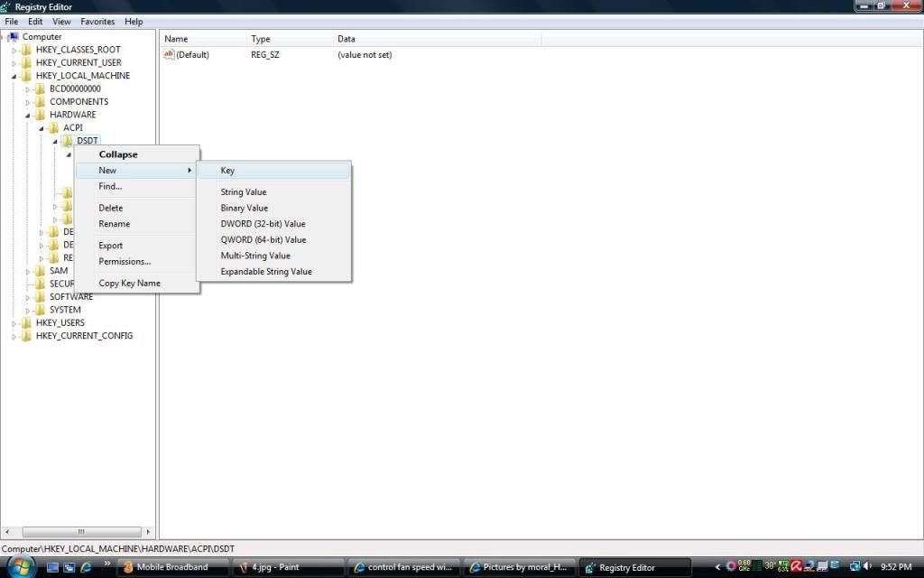Click the SYSTEM folder icon
924x578 pixels.
40,310
